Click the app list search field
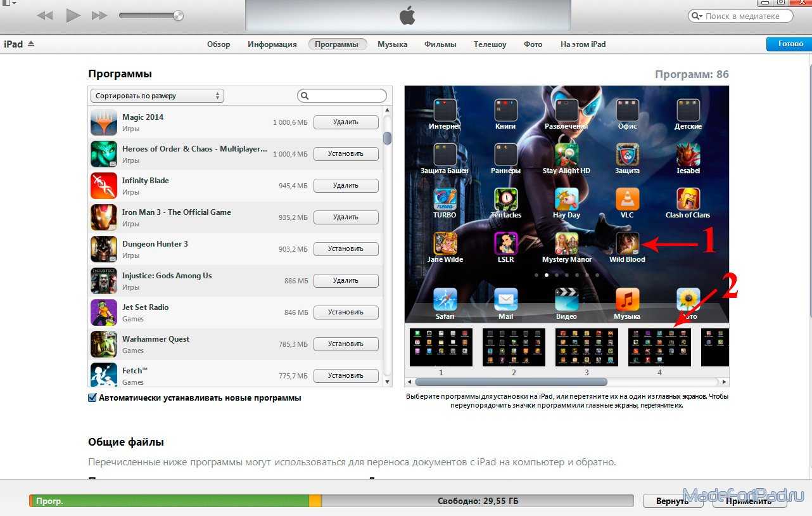This screenshot has height=516, width=812. tap(342, 96)
